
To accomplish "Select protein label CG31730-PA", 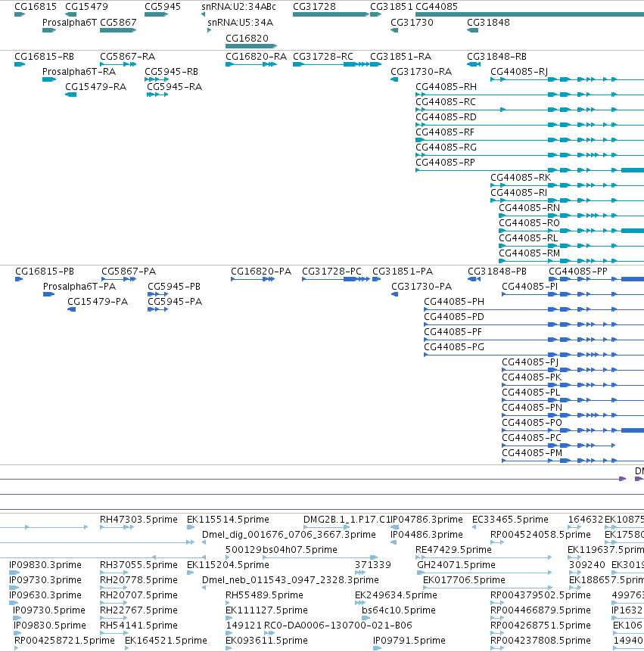I will click(422, 287).
